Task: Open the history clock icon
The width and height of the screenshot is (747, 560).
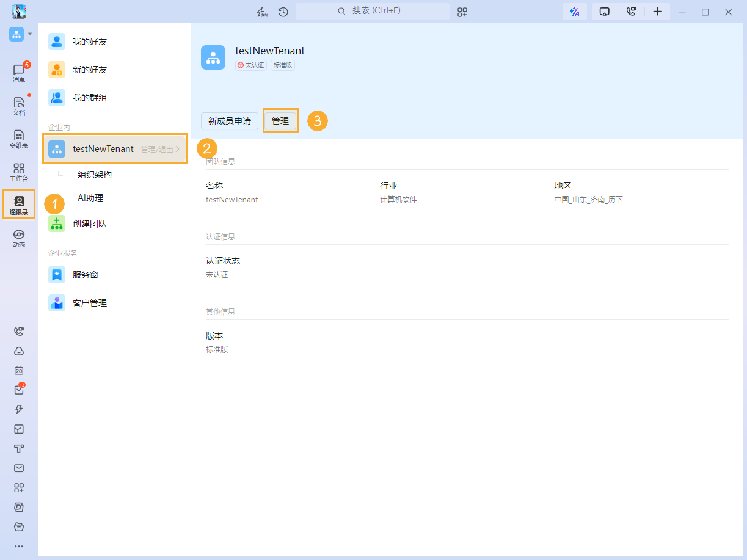Action: 283,12
